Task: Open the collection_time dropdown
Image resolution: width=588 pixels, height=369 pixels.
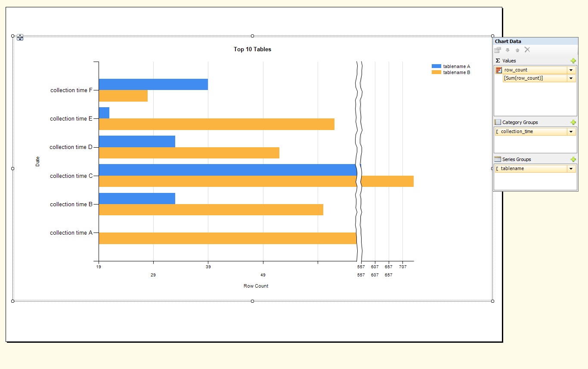Action: (571, 131)
